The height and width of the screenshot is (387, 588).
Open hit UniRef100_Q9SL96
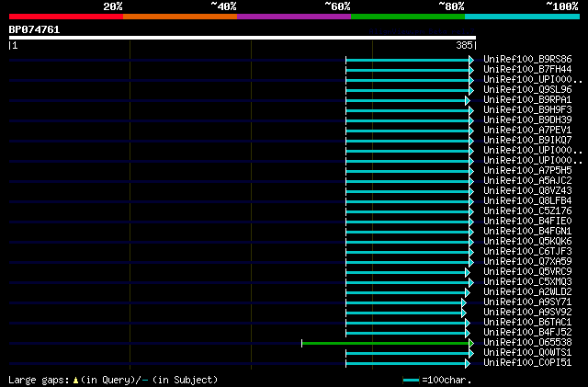(527, 90)
